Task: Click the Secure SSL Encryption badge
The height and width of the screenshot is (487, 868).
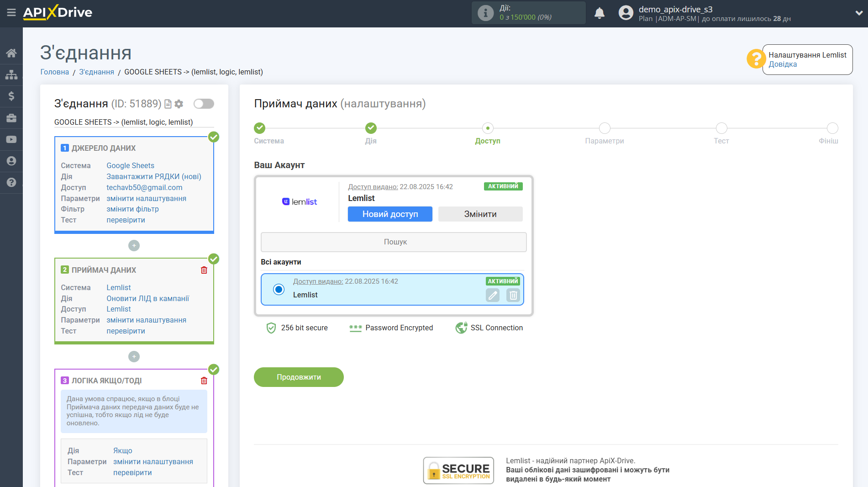Action: [x=458, y=470]
